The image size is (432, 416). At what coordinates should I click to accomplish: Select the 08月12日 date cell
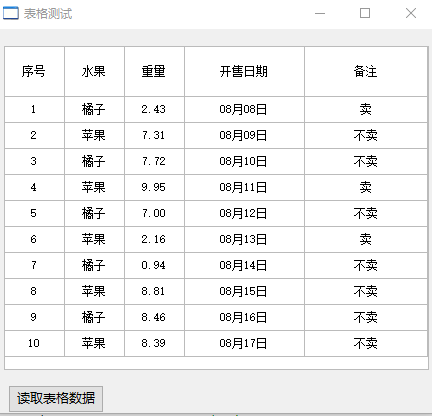244,214
